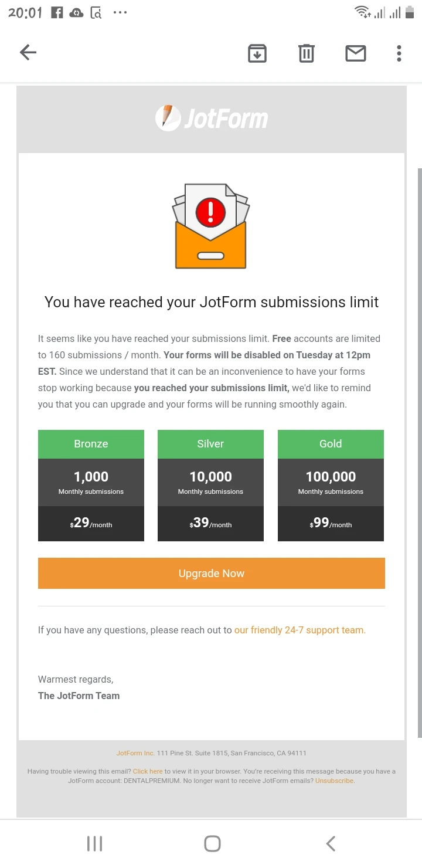
Task: Delete this JotForm email
Action: coord(306,53)
